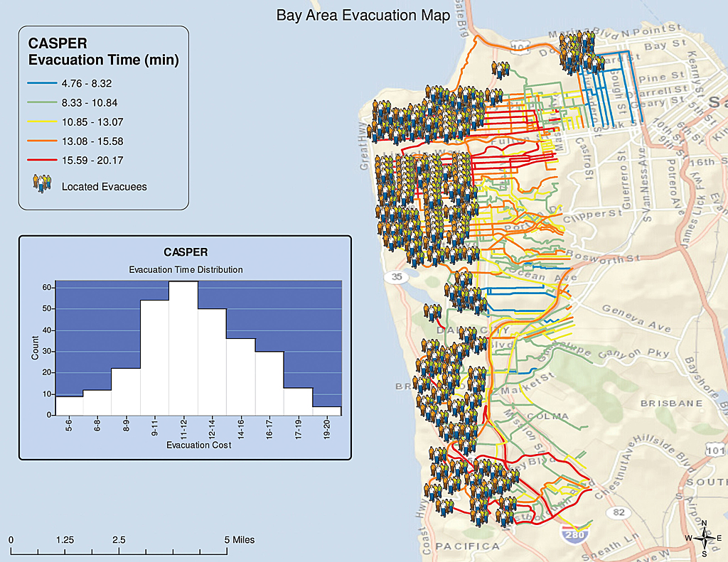The width and height of the screenshot is (728, 562).
Task: Select the '60' tick on Count axis
Action: (x=47, y=287)
